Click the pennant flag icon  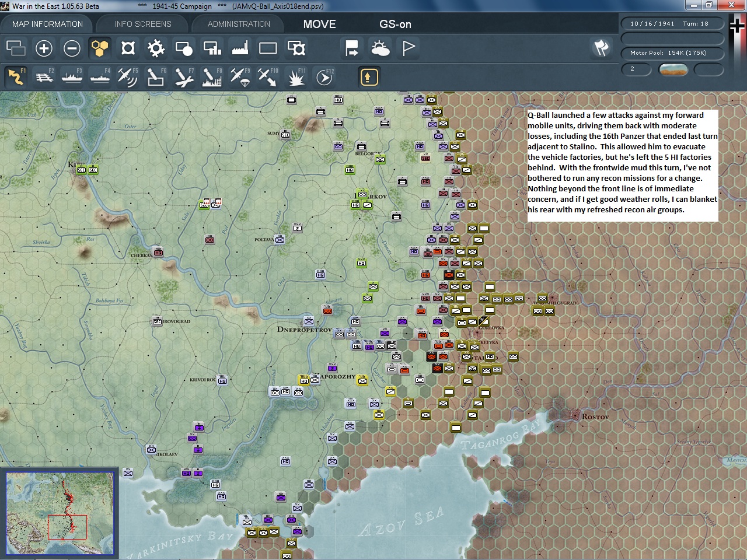click(409, 48)
